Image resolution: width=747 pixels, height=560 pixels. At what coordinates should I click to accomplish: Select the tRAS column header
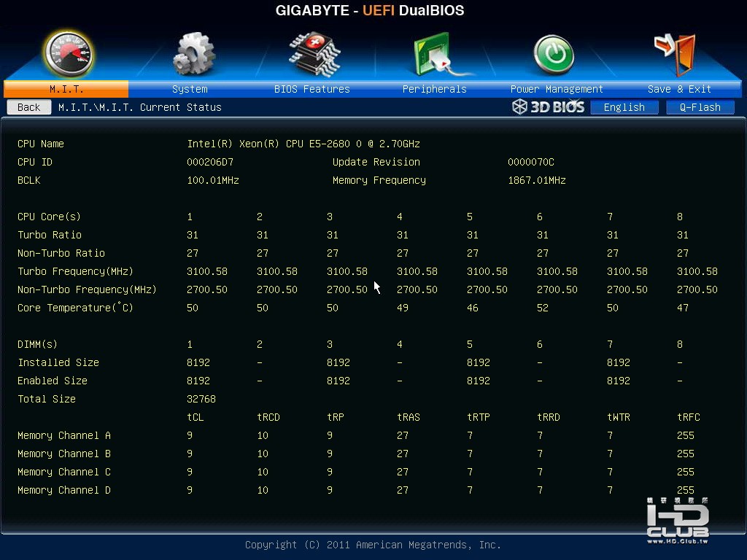pyautogui.click(x=409, y=417)
